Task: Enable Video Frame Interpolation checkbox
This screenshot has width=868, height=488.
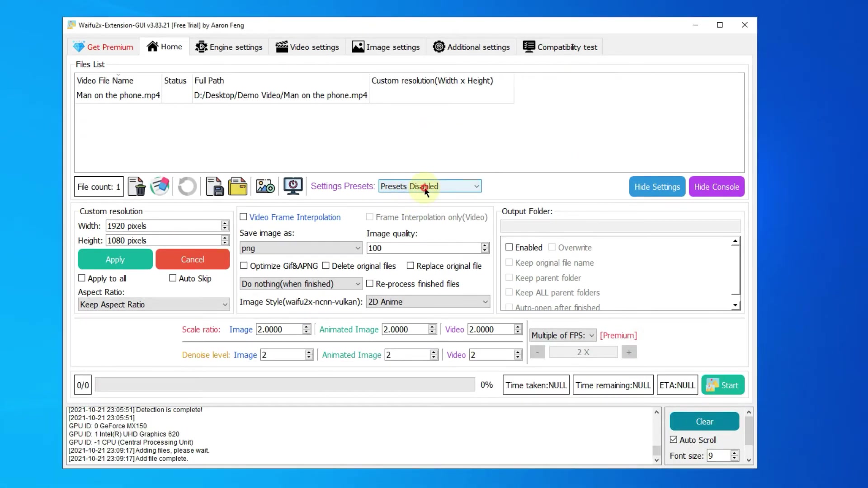Action: pyautogui.click(x=244, y=217)
